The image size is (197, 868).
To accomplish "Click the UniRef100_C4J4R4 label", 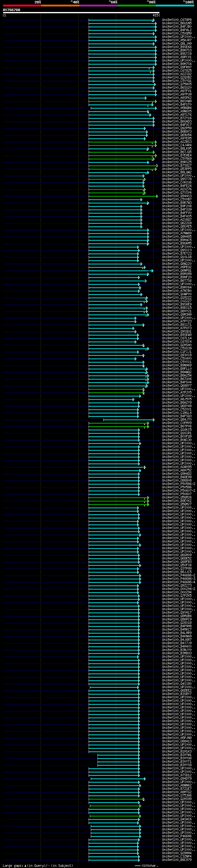I will pos(177,145).
